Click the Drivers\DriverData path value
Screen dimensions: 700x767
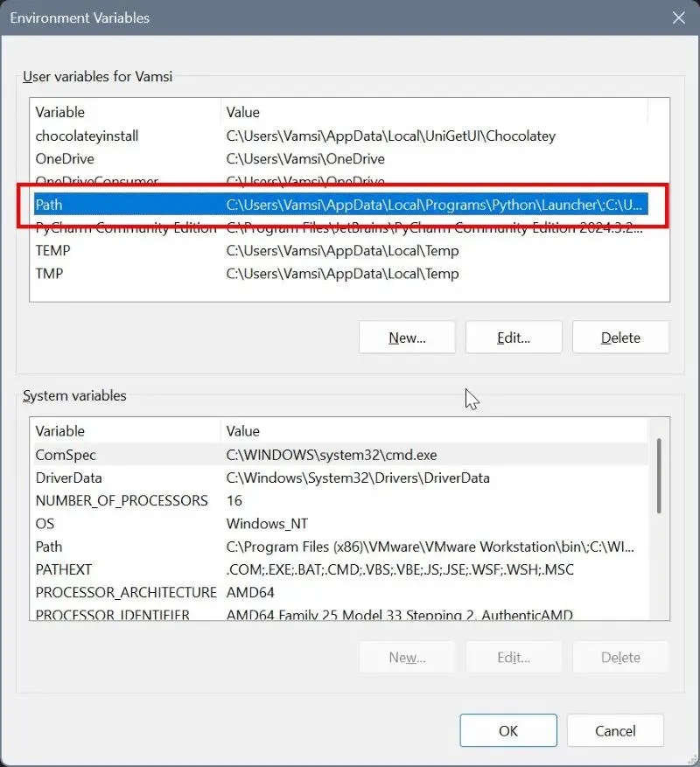(358, 478)
